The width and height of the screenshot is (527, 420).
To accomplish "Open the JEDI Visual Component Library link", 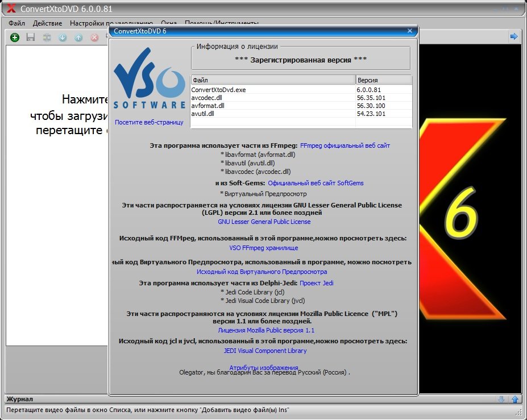I will (x=265, y=351).
